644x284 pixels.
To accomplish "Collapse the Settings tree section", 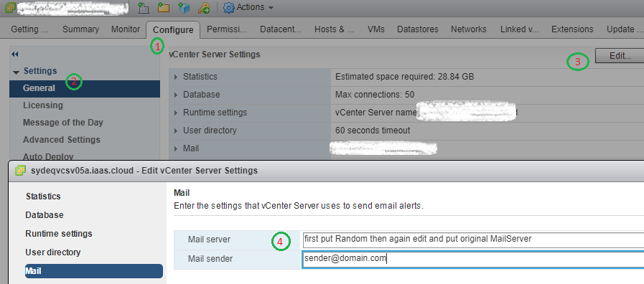I will click(16, 72).
